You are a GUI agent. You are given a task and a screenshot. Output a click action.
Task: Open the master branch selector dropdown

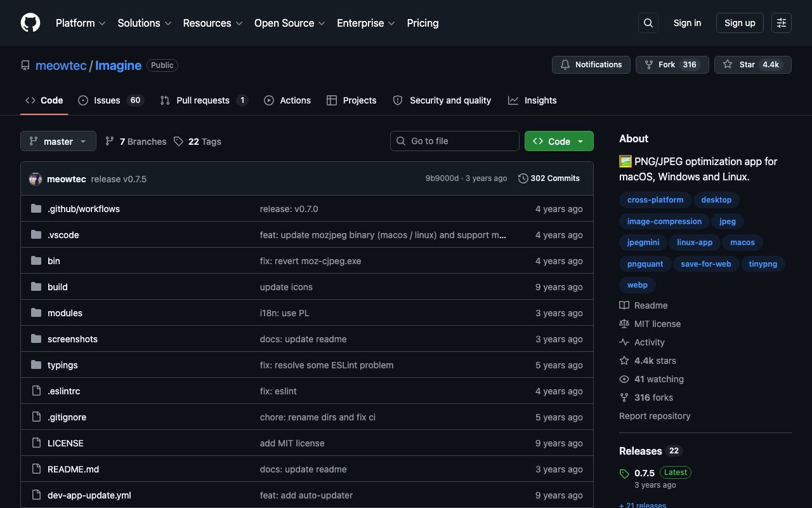58,141
